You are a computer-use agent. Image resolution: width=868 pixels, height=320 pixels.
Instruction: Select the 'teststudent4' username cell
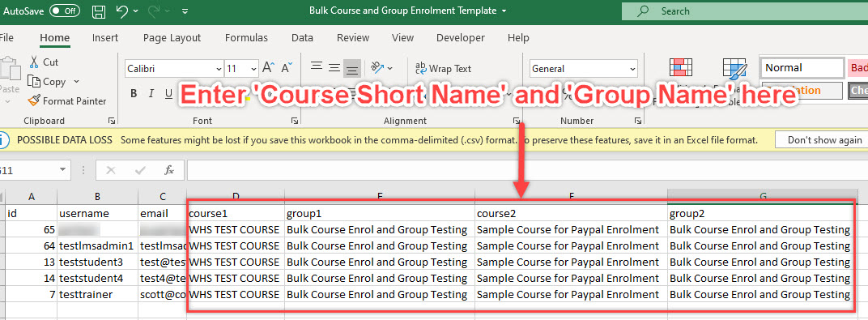click(97, 278)
